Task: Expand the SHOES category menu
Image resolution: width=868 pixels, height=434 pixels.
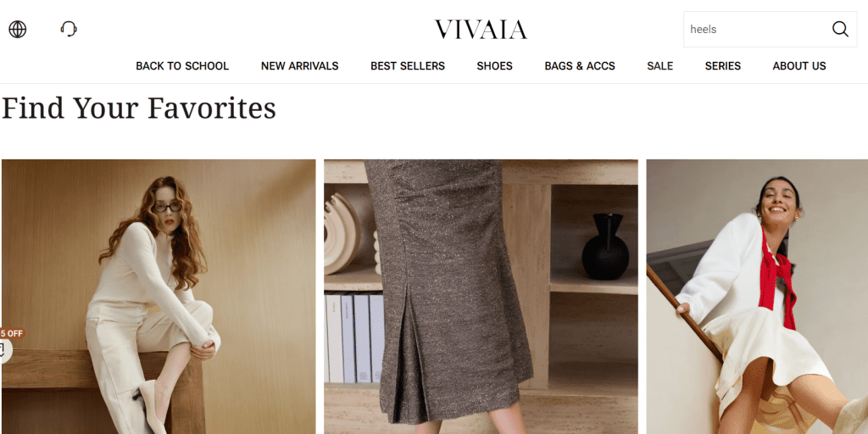Action: [494, 66]
